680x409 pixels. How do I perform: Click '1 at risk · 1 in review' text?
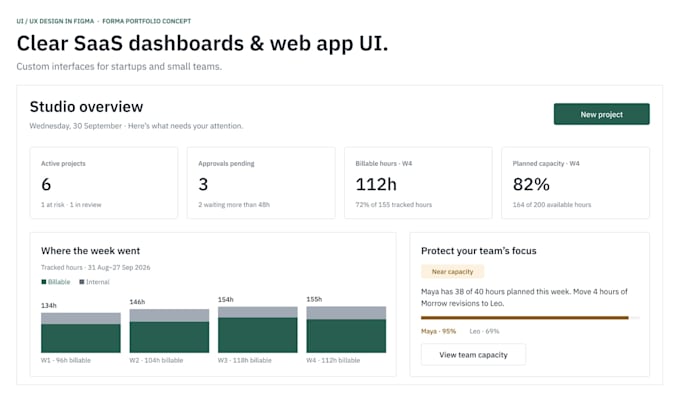coord(71,205)
